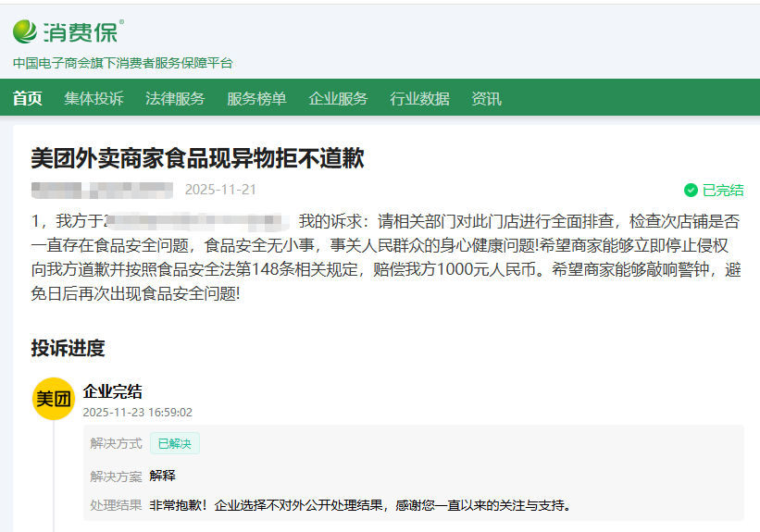Open 行业数据 from the navigation bar

pos(419,99)
